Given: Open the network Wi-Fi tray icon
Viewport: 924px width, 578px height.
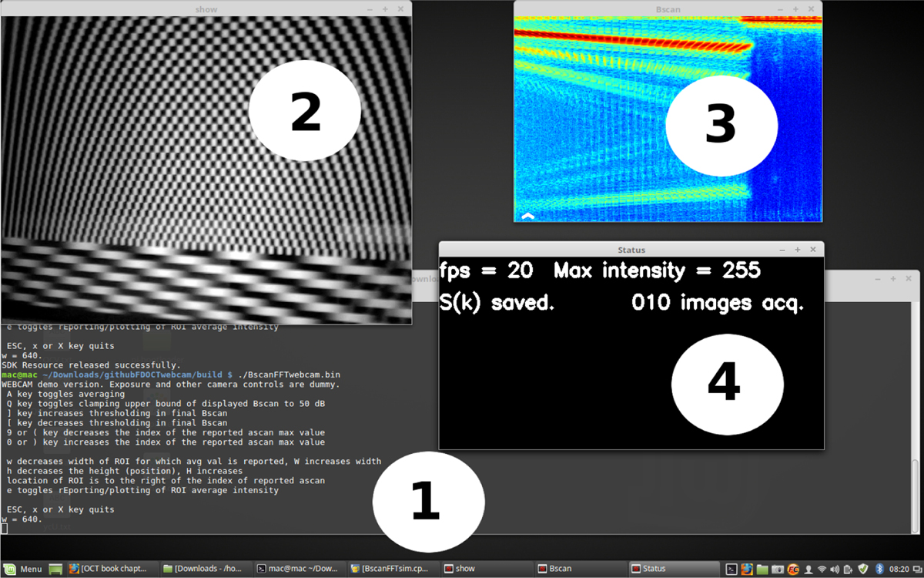Looking at the screenshot, I should (x=822, y=569).
